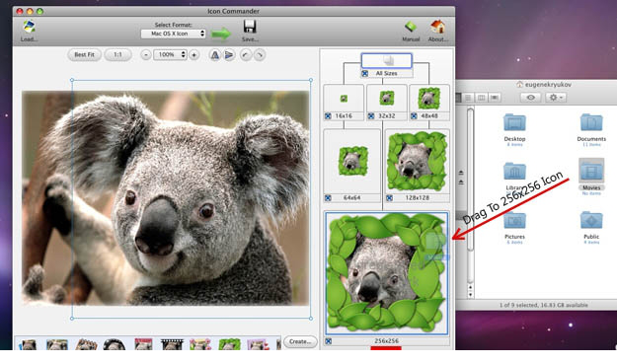Set zoom to 1:1
This screenshot has width=617, height=364.
pos(117,54)
